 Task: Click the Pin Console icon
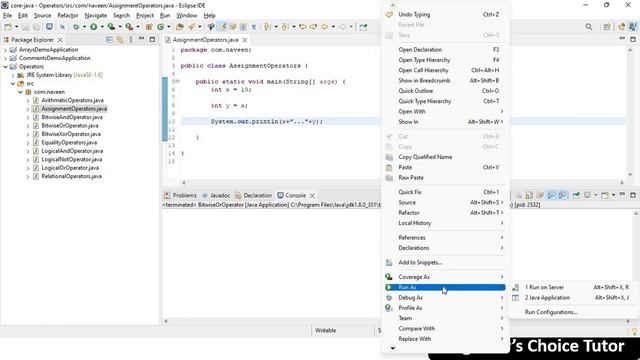point(576,195)
